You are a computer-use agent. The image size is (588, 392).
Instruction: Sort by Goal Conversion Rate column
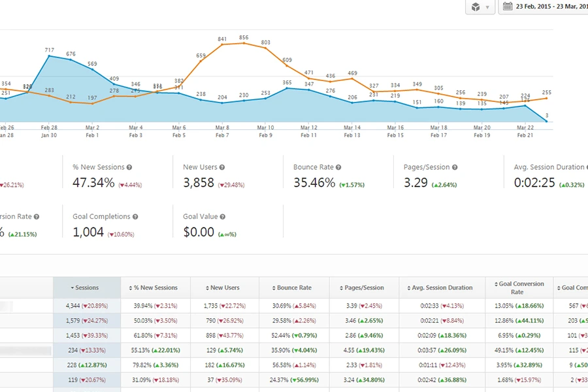[x=518, y=287]
